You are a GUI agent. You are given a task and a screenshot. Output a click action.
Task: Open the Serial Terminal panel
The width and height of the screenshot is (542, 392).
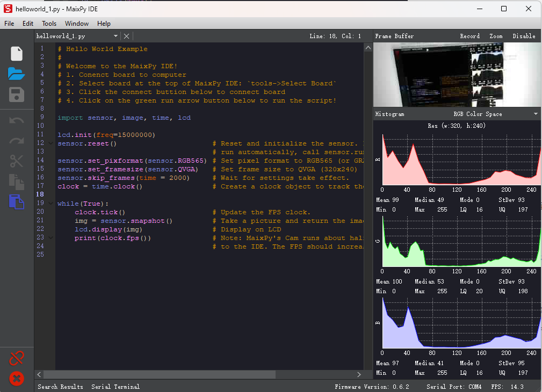tap(115, 387)
